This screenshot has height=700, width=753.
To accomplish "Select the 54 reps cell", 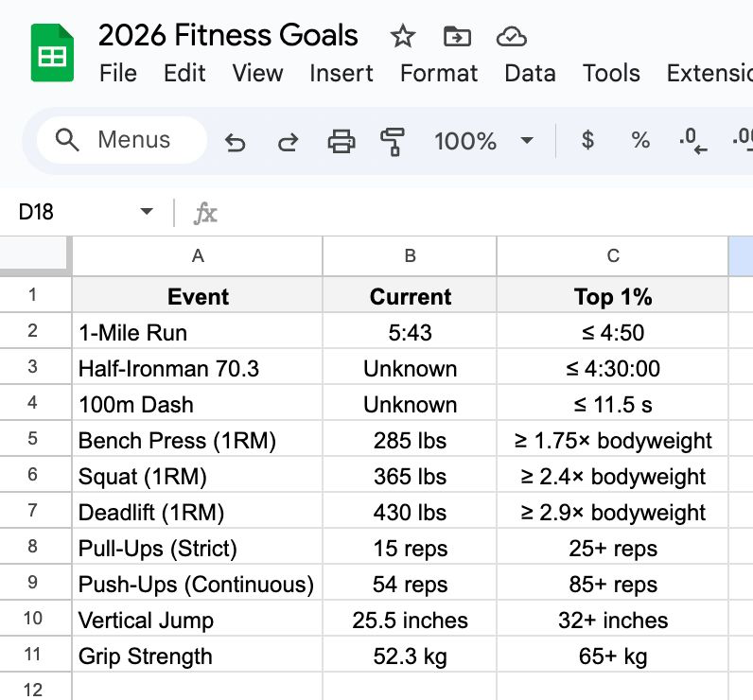I will 410,583.
